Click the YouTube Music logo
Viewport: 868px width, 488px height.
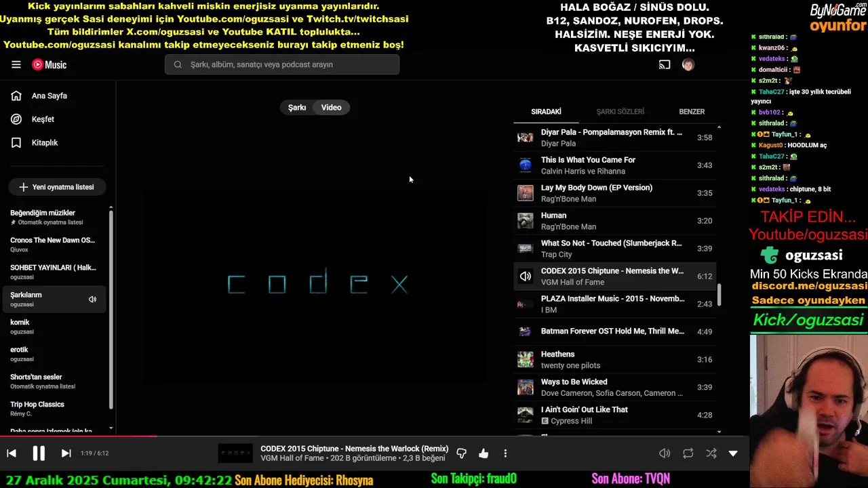50,64
